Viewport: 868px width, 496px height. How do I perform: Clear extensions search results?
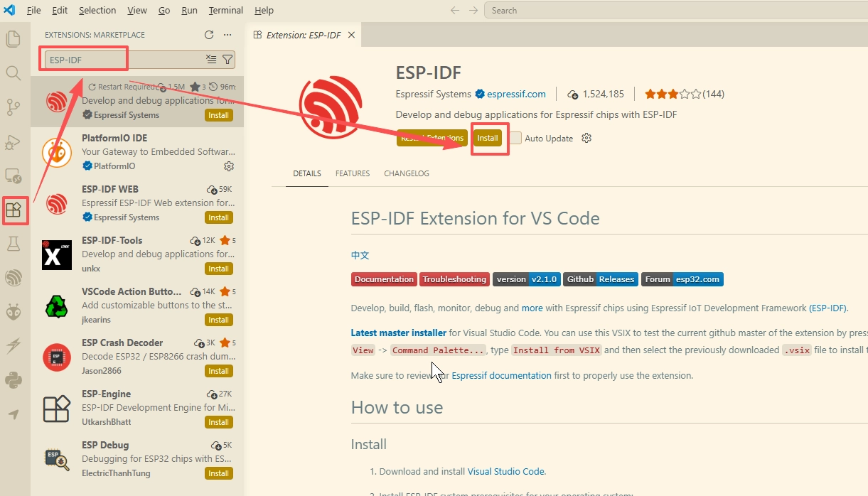211,60
